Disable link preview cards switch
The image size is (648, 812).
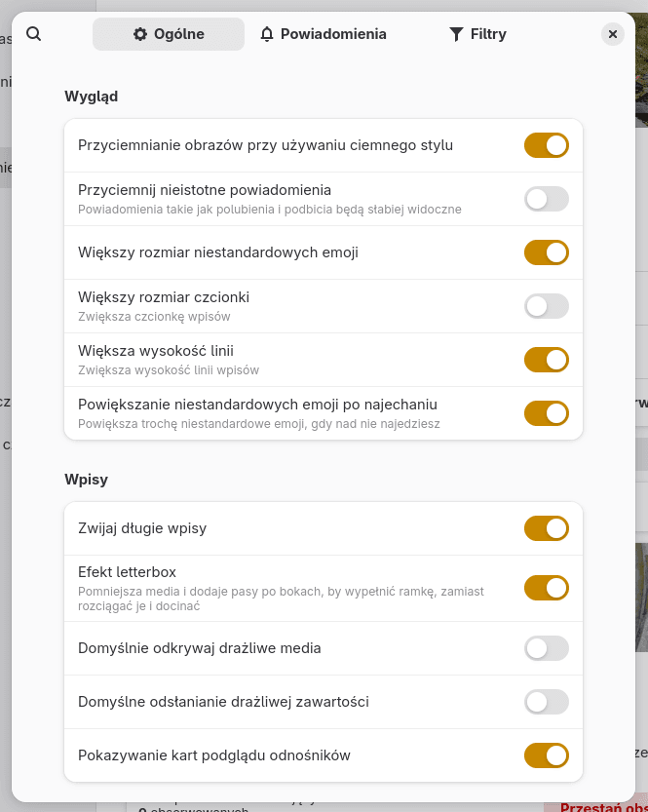coord(546,755)
